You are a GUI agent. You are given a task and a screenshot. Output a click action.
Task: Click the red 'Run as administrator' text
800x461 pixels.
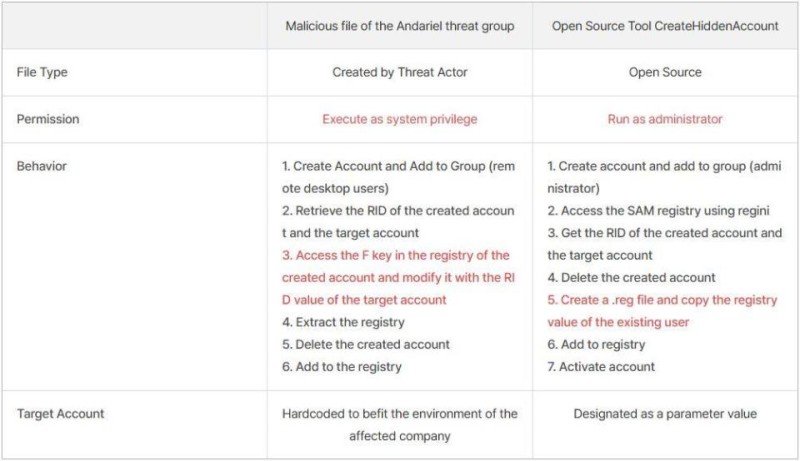coord(665,119)
